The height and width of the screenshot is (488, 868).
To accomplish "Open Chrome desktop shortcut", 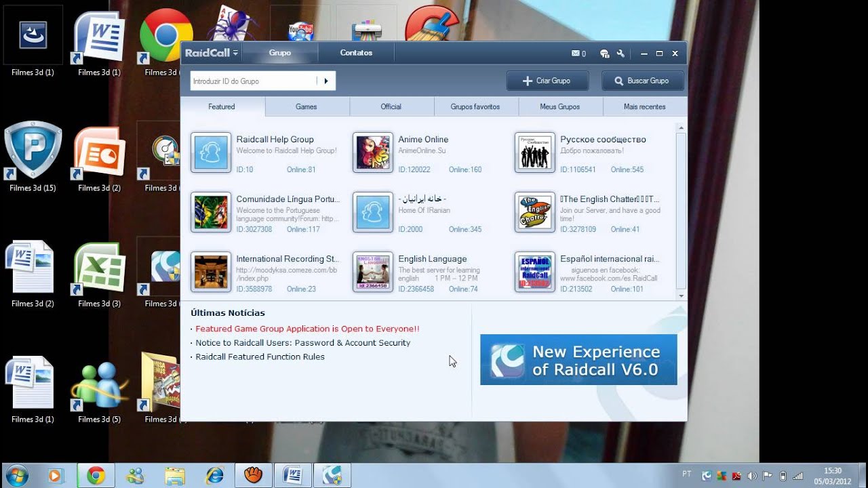I will click(165, 37).
